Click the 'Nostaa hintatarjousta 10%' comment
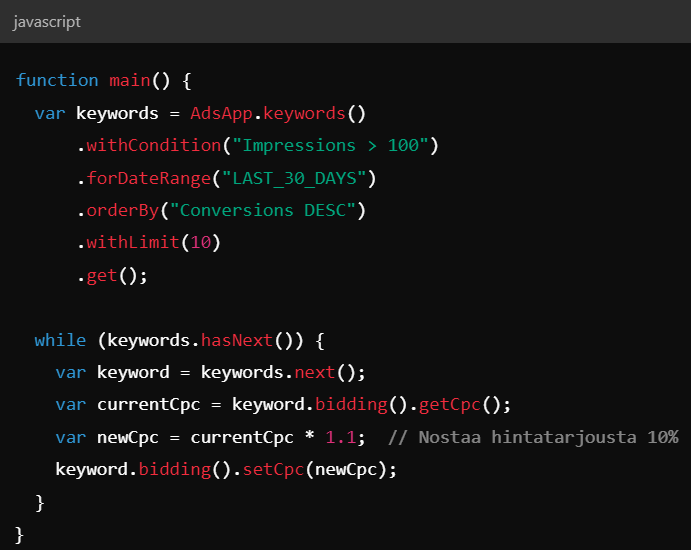Viewport: 691px width, 550px height. [533, 438]
